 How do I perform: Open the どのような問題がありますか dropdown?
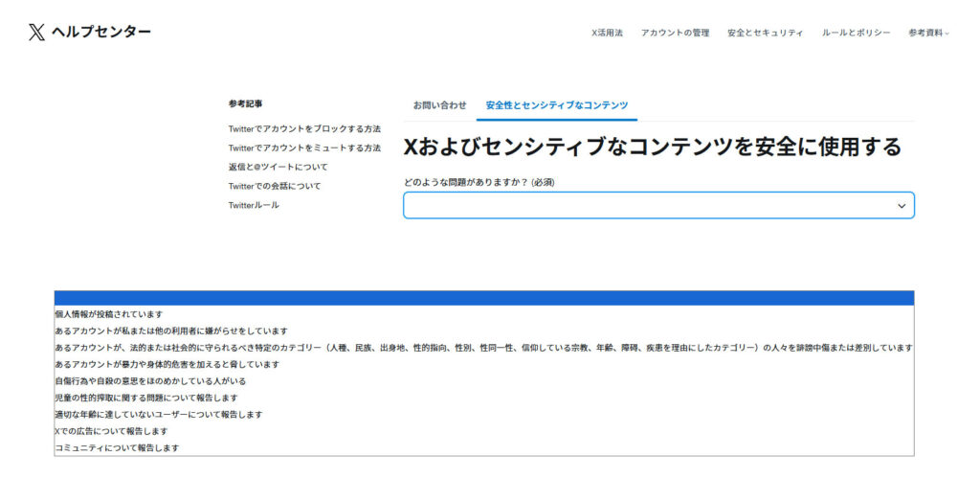coord(651,205)
